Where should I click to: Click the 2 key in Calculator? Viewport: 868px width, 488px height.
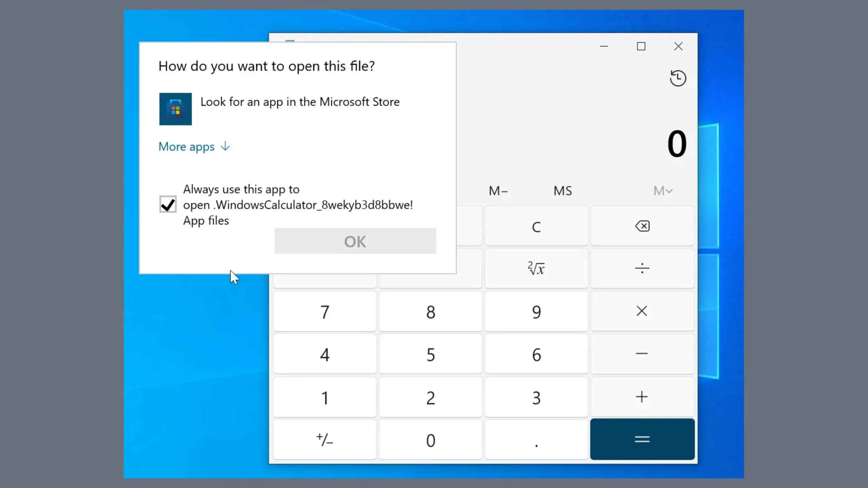coord(431,397)
